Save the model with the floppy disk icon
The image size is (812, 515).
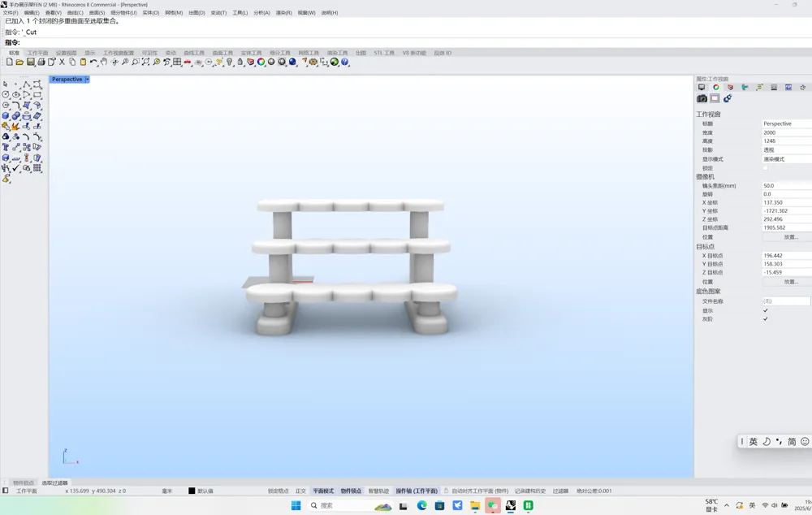click(x=30, y=62)
